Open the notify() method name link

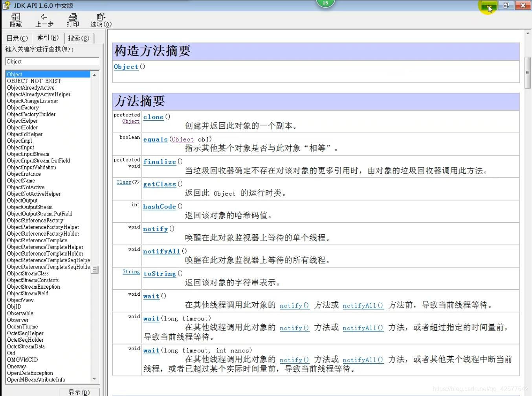tap(156, 229)
